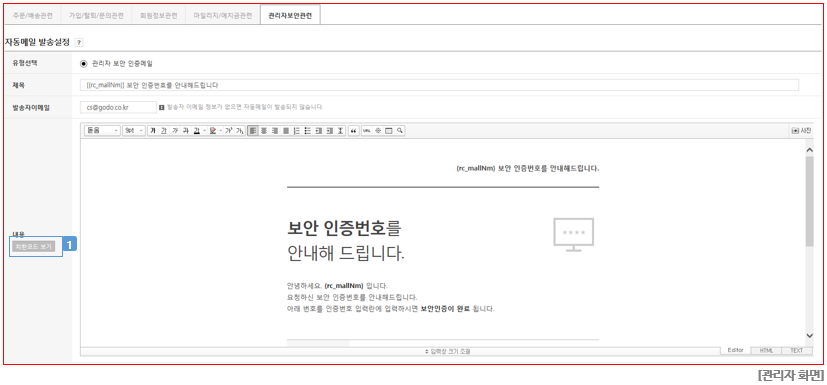The height and width of the screenshot is (385, 827).
Task: Expand the font color palette arrow
Action: [204, 130]
